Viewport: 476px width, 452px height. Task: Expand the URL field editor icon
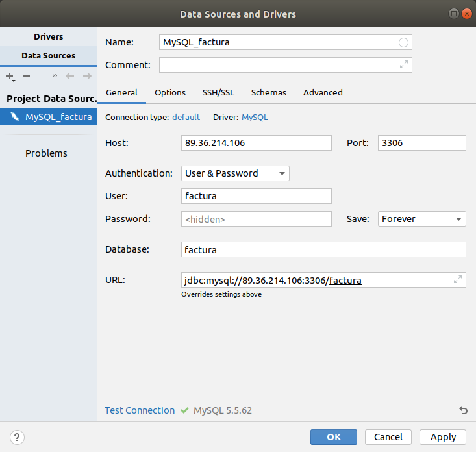[458, 280]
